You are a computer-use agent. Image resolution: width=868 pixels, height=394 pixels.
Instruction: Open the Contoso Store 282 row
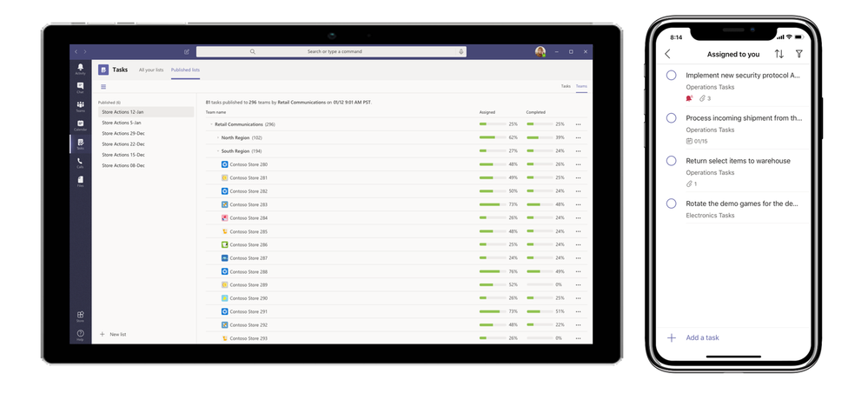pyautogui.click(x=396, y=191)
